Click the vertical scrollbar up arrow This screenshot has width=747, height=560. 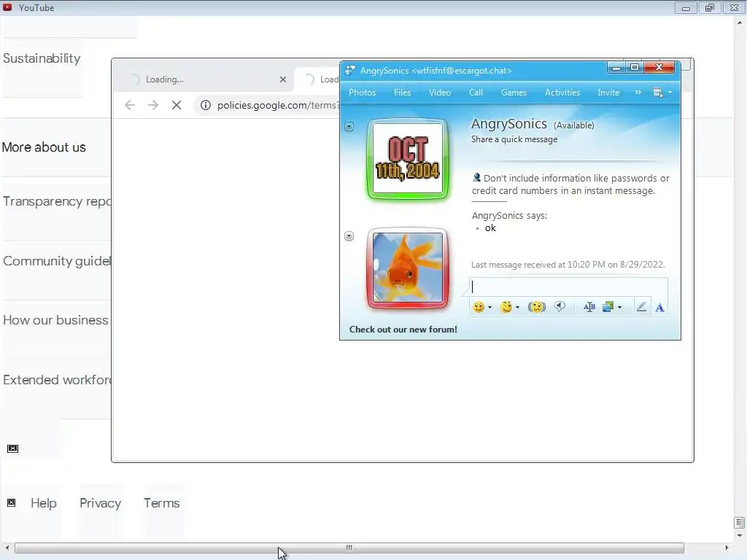740,22
